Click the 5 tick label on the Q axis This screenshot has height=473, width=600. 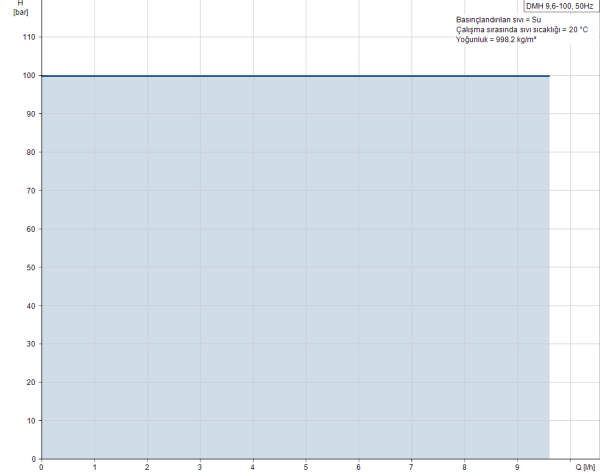click(x=306, y=467)
